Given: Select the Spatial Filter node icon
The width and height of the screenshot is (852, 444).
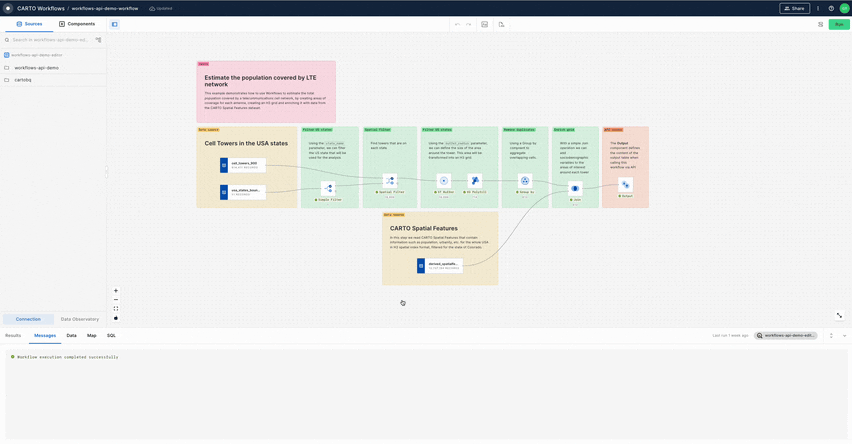Looking at the screenshot, I should click(390, 181).
